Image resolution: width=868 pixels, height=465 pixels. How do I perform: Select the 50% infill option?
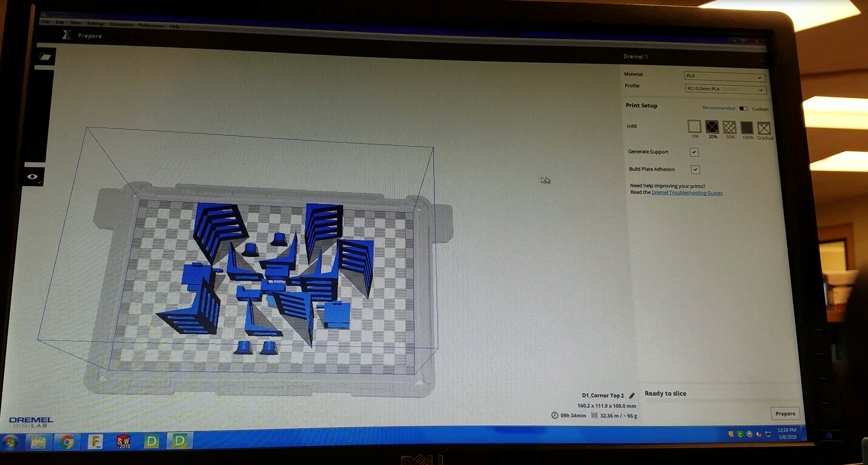pos(730,127)
